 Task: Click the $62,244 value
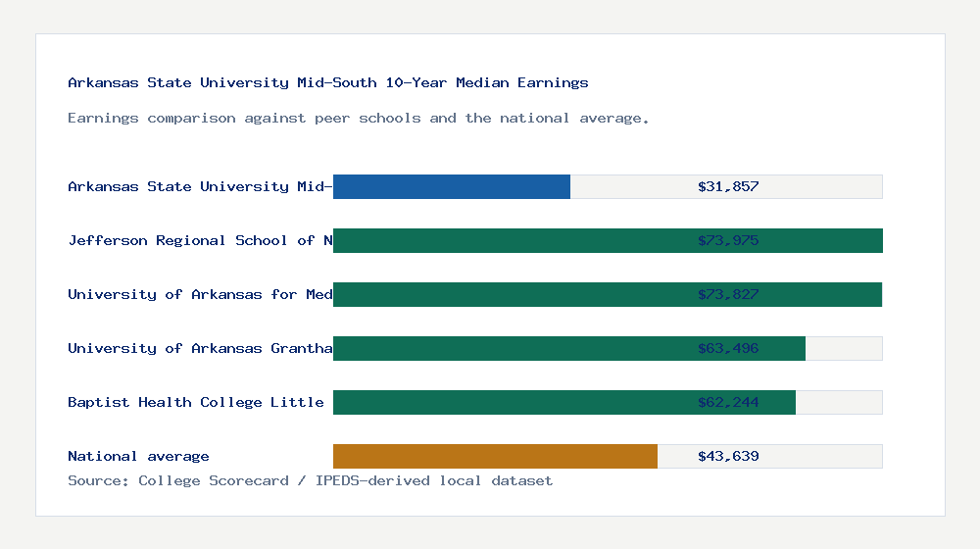pyautogui.click(x=728, y=402)
